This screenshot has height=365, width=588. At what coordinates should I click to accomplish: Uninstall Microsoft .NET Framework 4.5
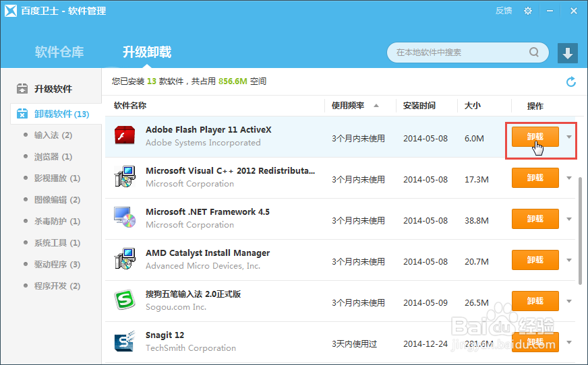(535, 219)
